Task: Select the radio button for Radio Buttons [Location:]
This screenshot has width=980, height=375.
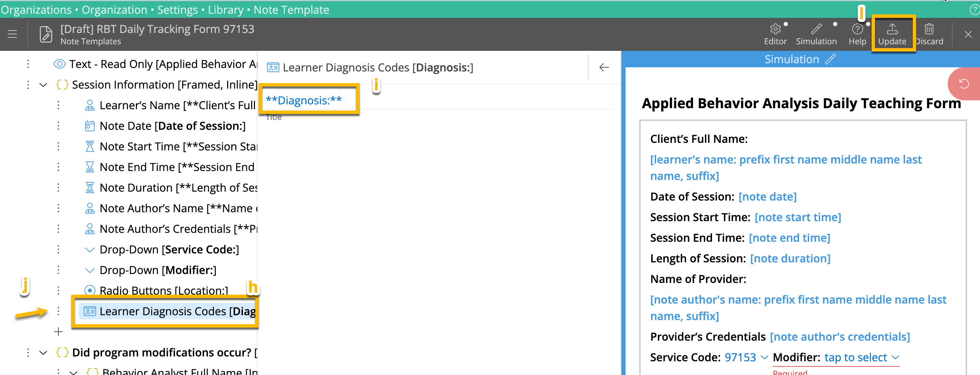Action: point(90,290)
